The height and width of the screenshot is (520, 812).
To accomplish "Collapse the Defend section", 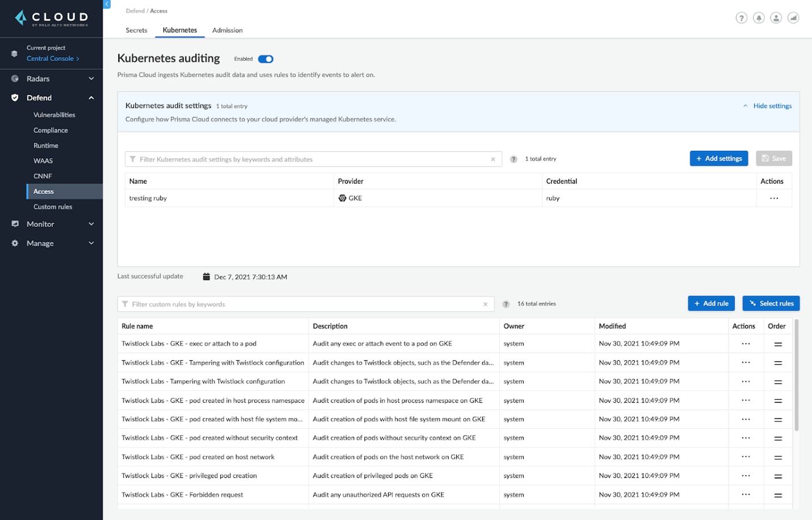I will [x=51, y=98].
